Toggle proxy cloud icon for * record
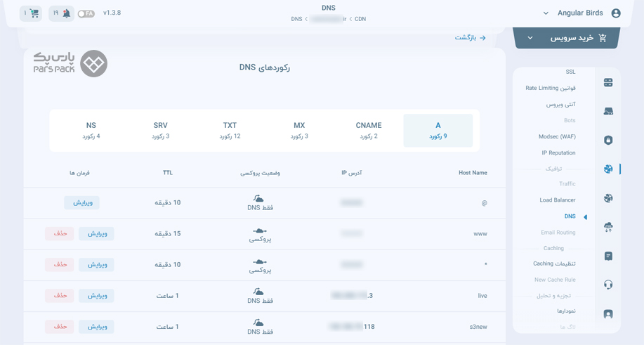Image resolution: width=644 pixels, height=345 pixels. pyautogui.click(x=260, y=262)
